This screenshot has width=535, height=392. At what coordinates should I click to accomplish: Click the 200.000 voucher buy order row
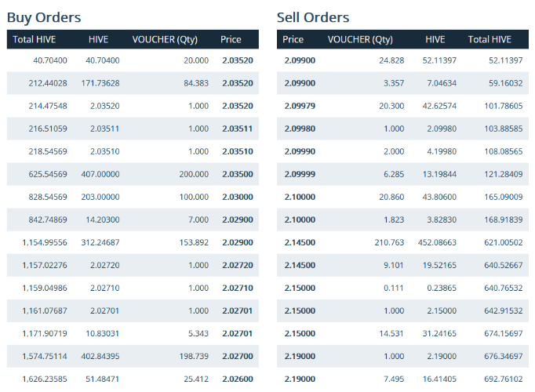coord(133,174)
